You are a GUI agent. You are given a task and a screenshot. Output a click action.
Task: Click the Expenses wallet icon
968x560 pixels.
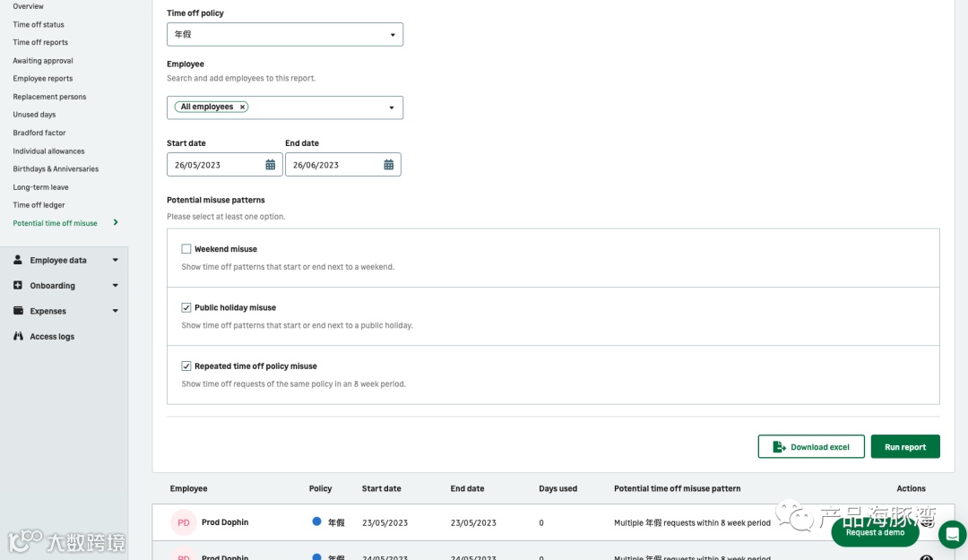tap(18, 311)
